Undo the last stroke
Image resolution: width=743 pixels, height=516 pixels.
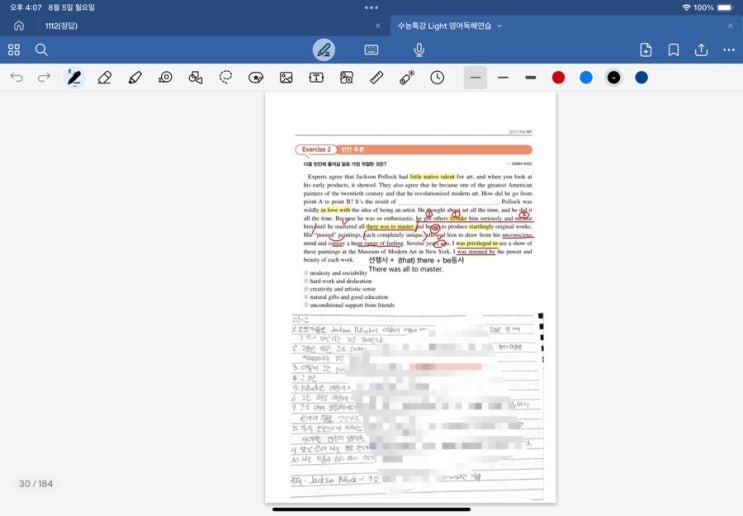17,77
